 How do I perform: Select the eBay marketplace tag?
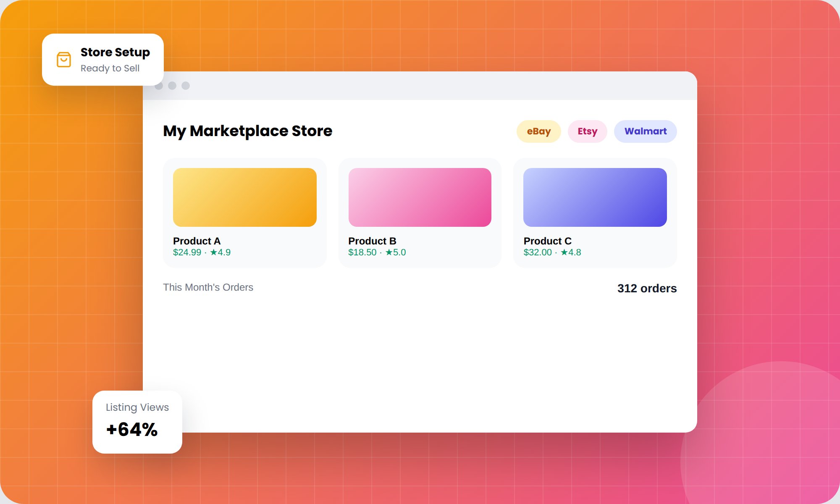[x=538, y=131]
